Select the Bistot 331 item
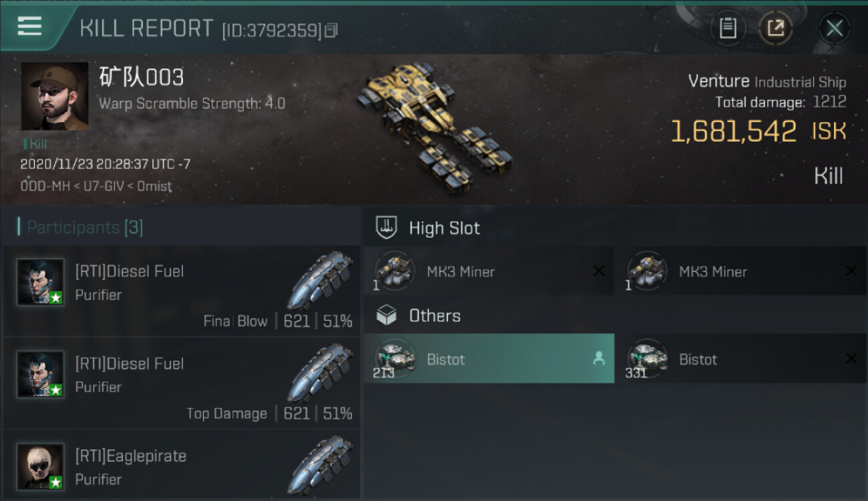 [x=741, y=359]
